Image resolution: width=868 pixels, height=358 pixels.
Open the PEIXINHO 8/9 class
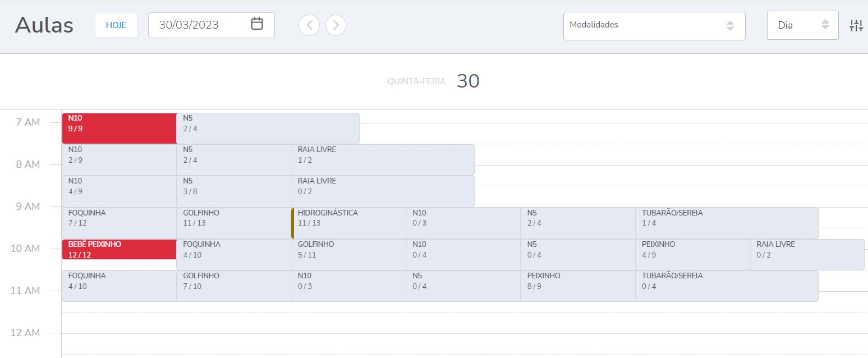pyautogui.click(x=578, y=286)
